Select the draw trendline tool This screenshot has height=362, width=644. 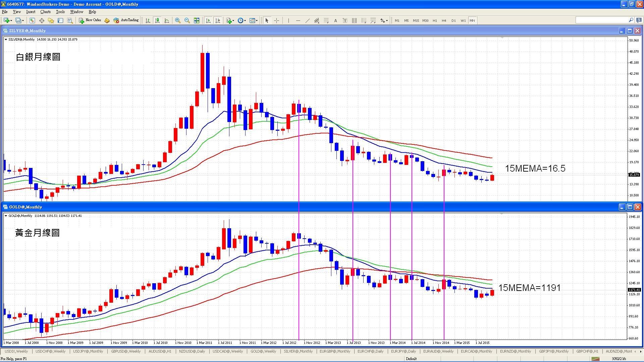pos(307,21)
